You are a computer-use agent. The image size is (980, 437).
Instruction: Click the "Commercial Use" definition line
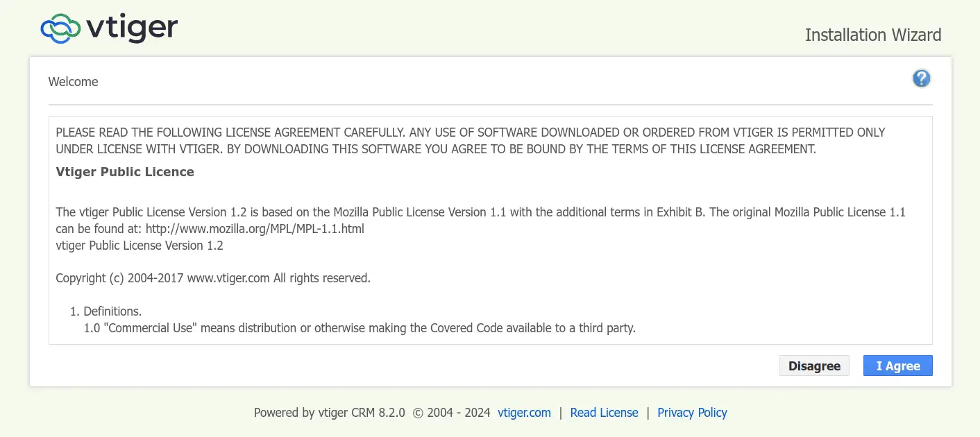[360, 328]
